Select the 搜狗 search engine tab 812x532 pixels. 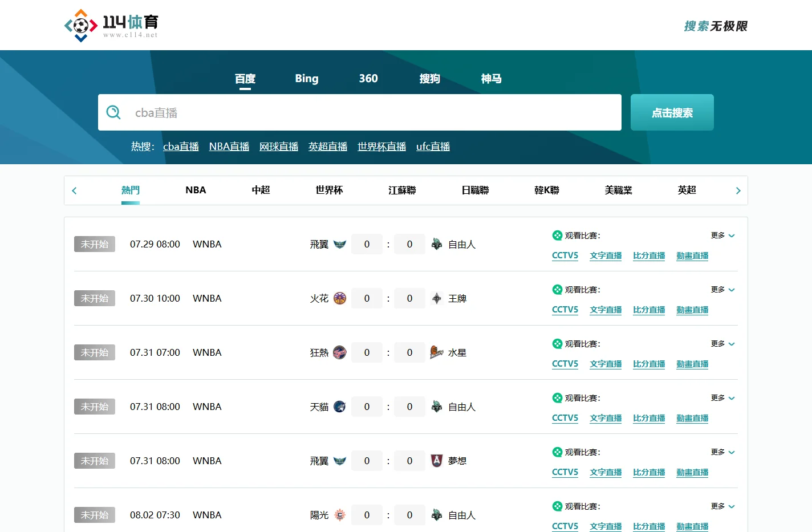pyautogui.click(x=430, y=79)
